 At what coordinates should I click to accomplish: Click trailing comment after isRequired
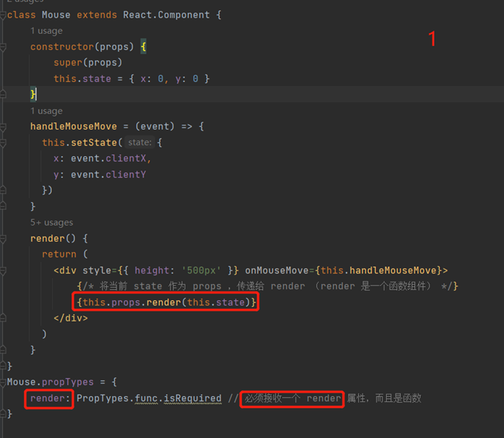tap(325, 398)
